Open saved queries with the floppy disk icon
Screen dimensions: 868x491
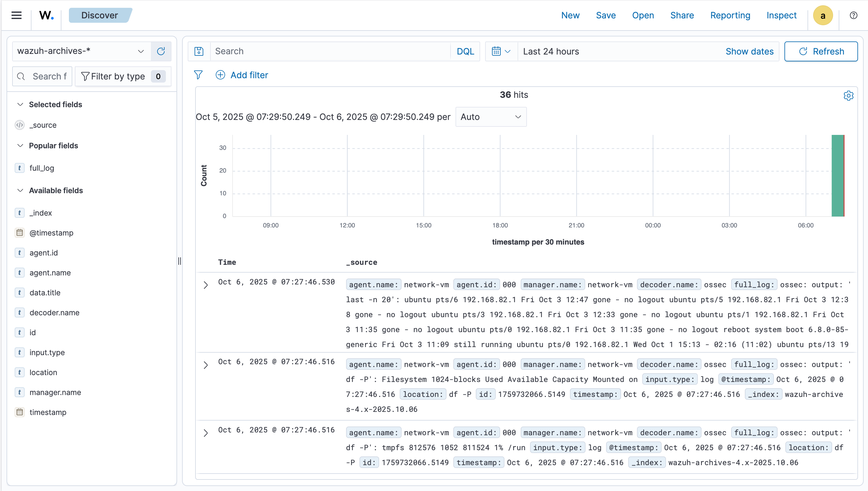(199, 51)
